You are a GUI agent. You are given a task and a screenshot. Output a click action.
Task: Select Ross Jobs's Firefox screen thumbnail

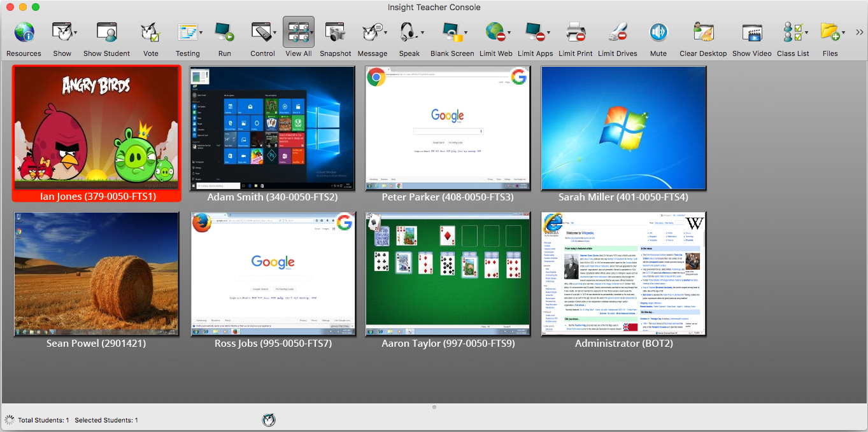pos(273,274)
